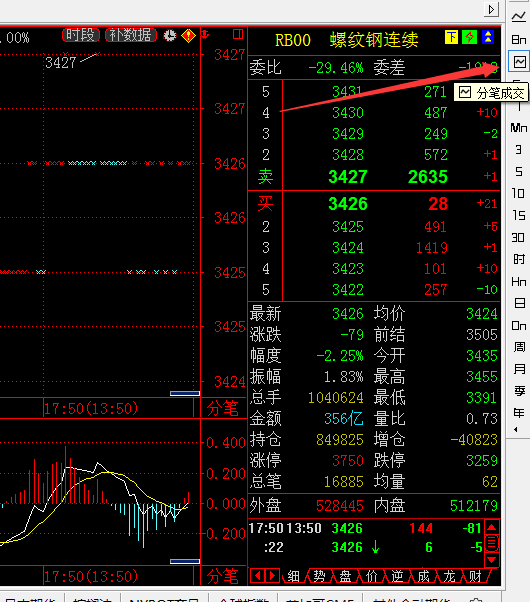Switch to the daily 日 period
The width and height of the screenshot is (530, 602).
519,303
